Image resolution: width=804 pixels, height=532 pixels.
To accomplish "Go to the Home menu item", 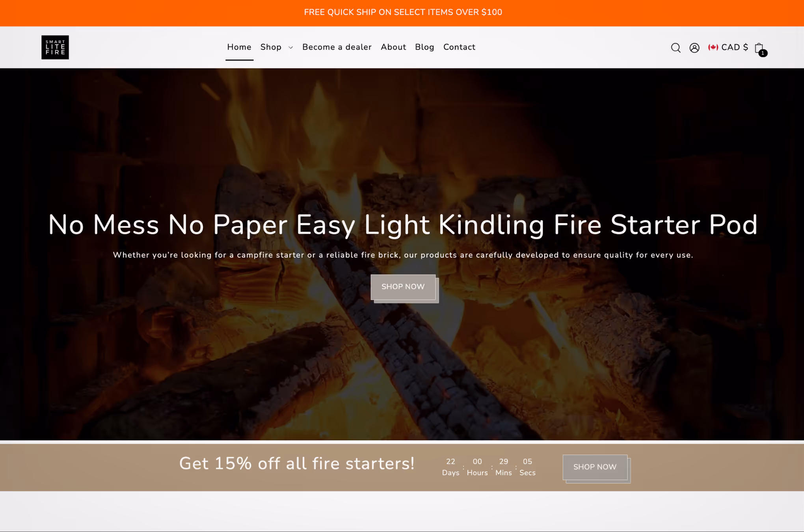I will pos(239,47).
